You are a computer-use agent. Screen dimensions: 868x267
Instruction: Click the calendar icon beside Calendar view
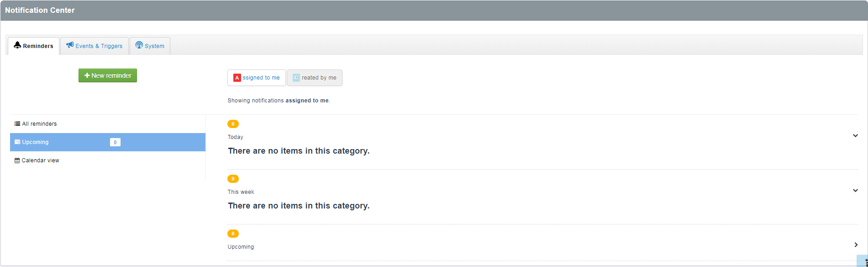pyautogui.click(x=17, y=160)
